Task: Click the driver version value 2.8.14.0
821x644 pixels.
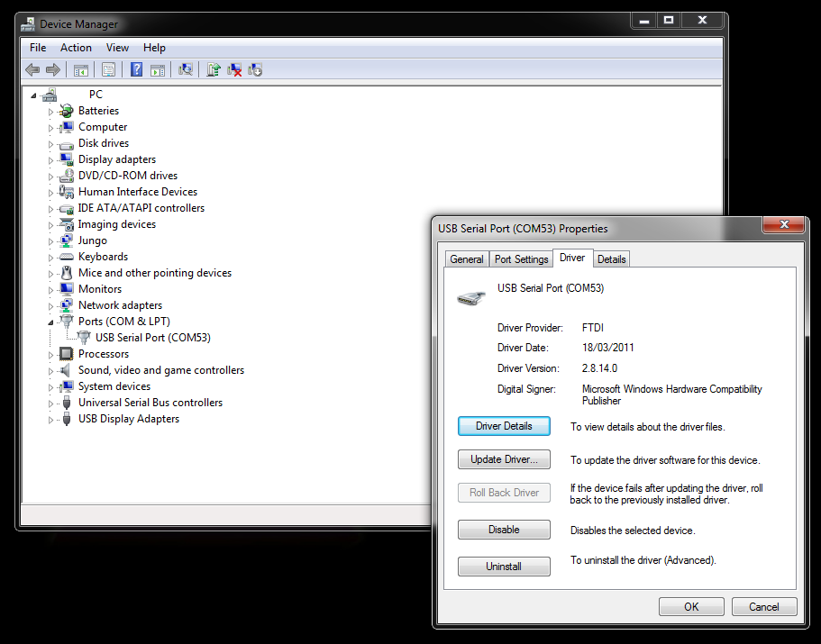Action: [599, 368]
